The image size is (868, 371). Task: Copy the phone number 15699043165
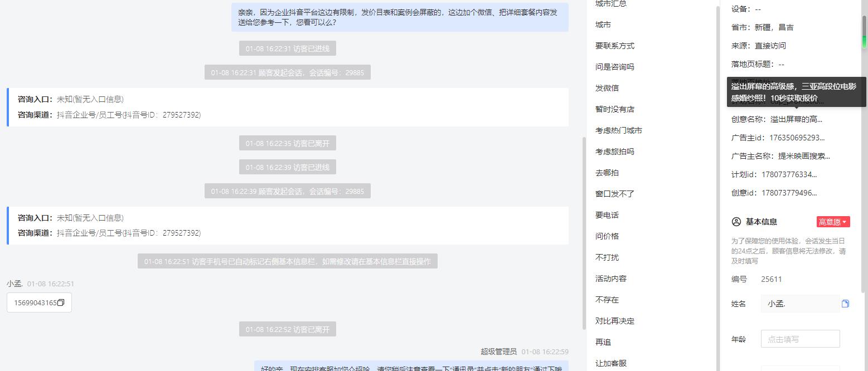pos(61,302)
